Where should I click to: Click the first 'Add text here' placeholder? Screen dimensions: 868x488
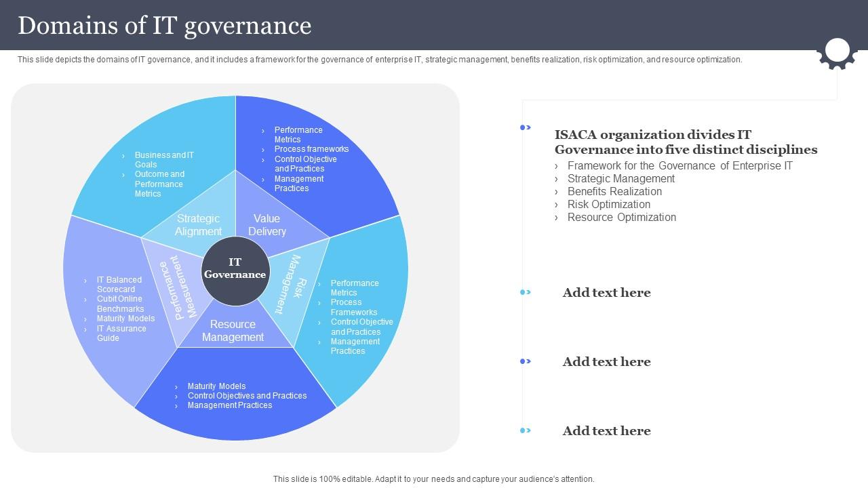coord(606,293)
